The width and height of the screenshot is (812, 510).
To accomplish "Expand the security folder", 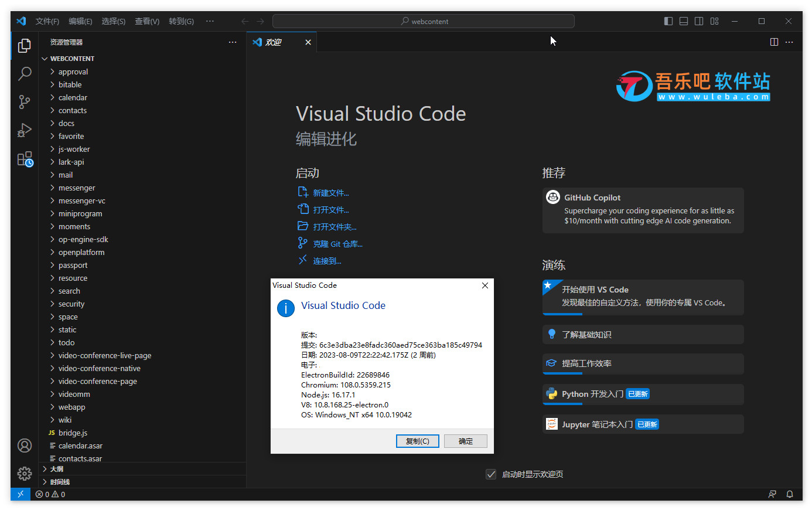I will (x=144, y=304).
